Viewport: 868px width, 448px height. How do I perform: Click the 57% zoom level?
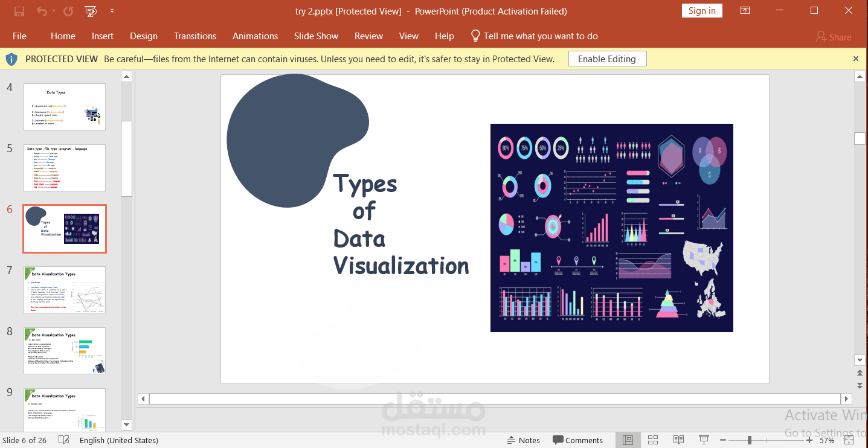pyautogui.click(x=827, y=440)
